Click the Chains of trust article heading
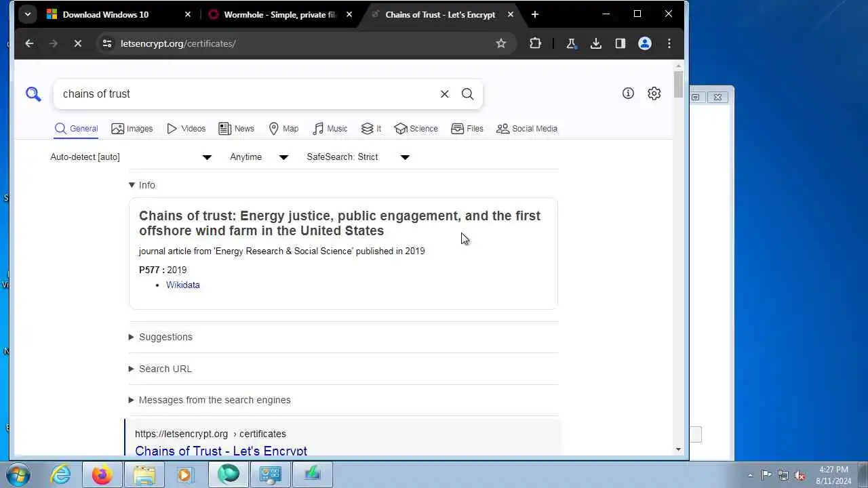 pyautogui.click(x=340, y=223)
